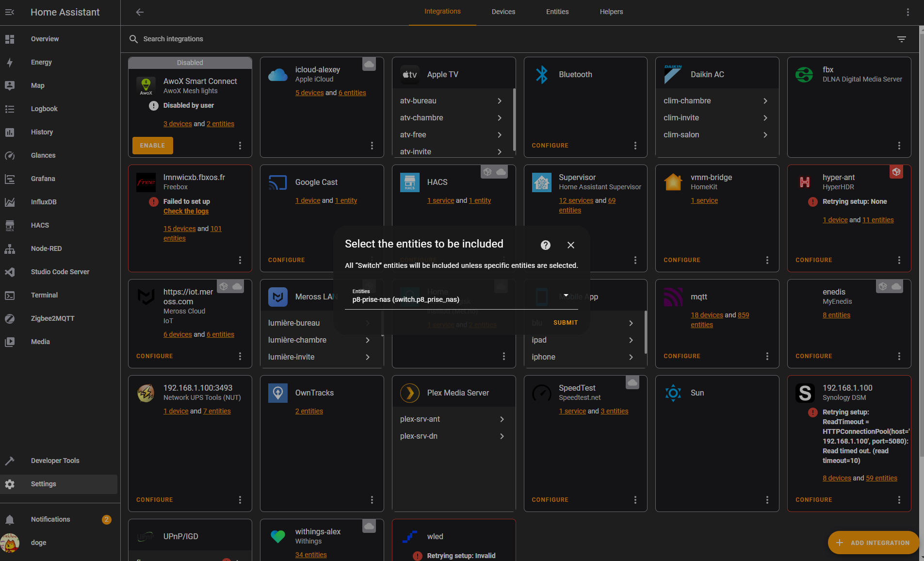Go back using the arrow icon
The image size is (924, 561).
point(140,12)
